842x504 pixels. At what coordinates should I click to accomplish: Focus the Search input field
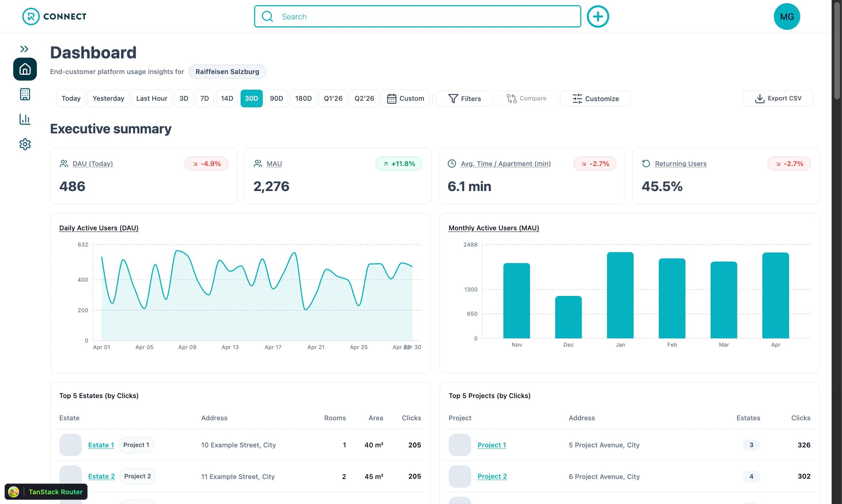pos(418,17)
